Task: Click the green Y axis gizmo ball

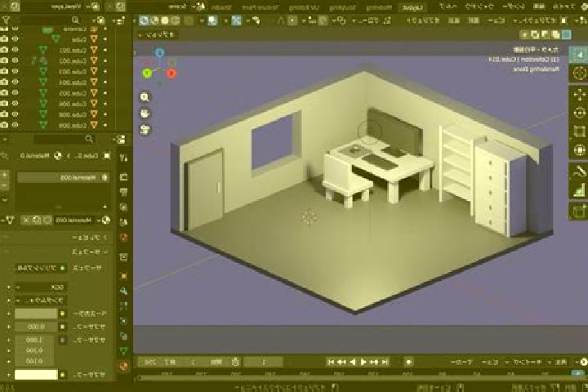Action: point(147,73)
